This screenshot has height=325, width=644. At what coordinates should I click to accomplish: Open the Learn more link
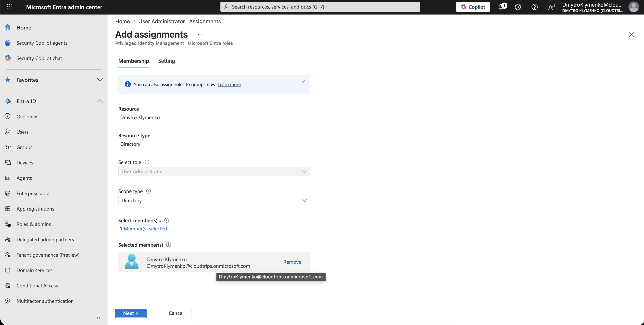pos(229,84)
